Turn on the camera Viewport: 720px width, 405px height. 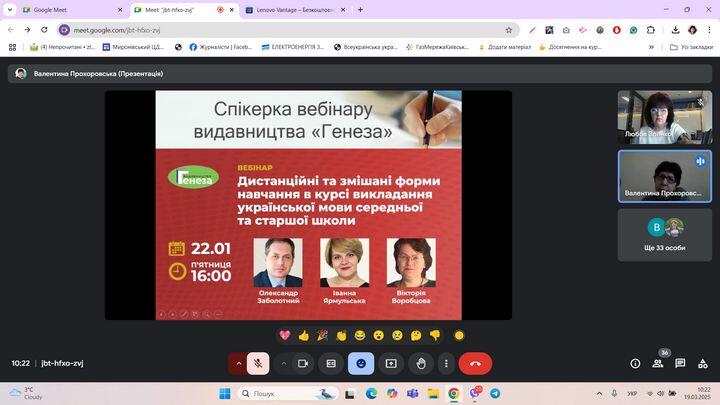point(303,363)
